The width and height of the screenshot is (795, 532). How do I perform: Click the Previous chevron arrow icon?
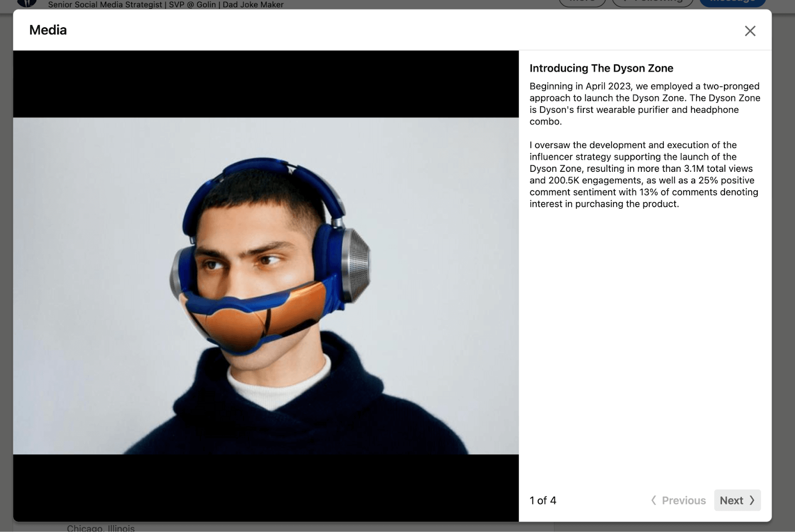(653, 500)
